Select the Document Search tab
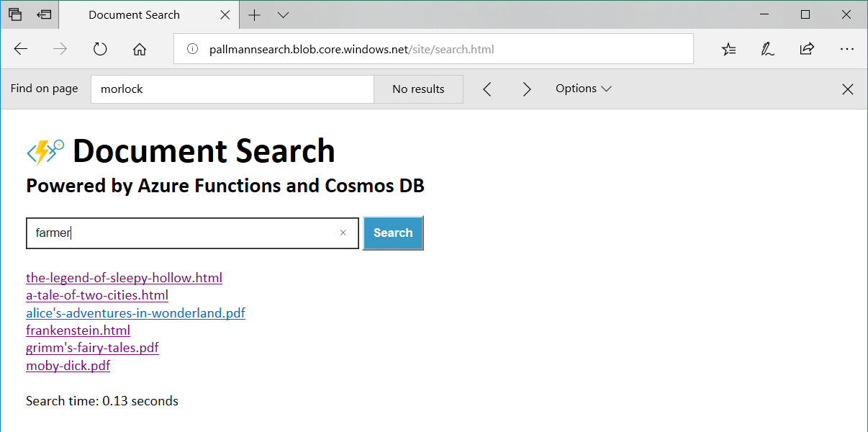 click(x=134, y=14)
